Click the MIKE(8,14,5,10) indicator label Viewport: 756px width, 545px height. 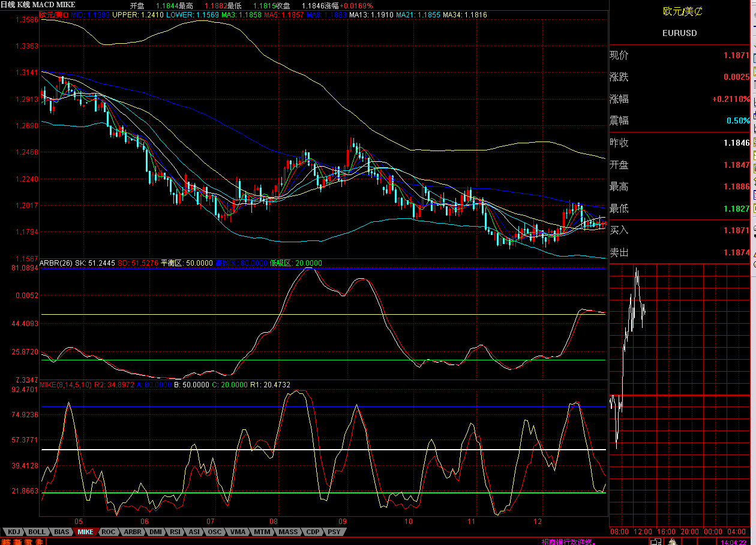pos(65,385)
